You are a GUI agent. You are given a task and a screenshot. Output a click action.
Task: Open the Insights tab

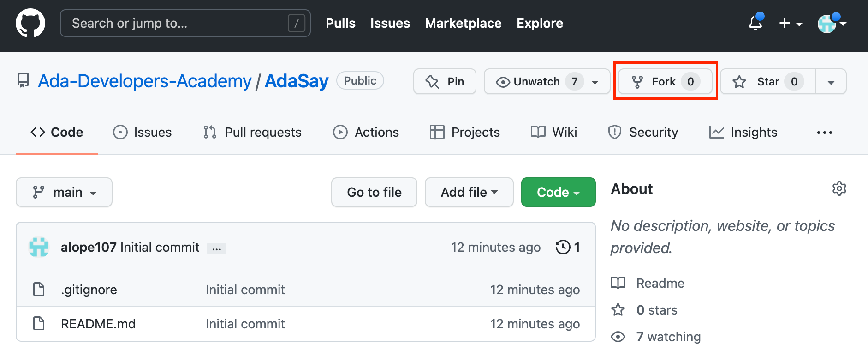tap(743, 133)
